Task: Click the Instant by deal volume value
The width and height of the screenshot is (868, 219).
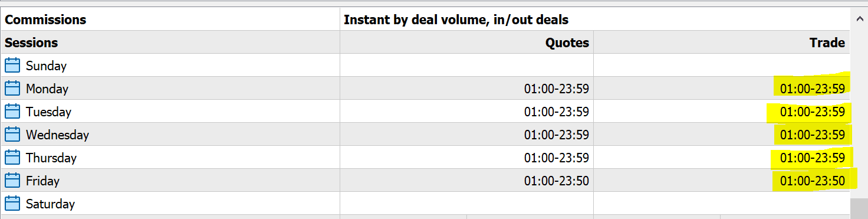Action: pyautogui.click(x=456, y=19)
